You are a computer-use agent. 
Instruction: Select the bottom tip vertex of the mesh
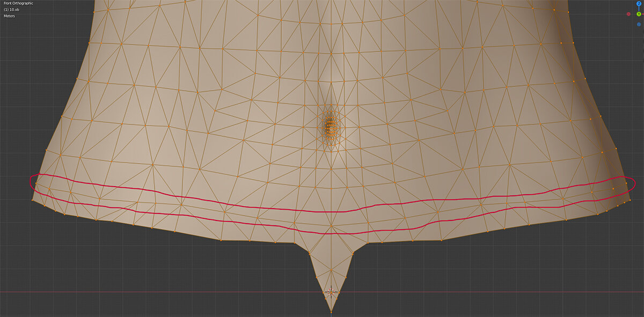331,312
